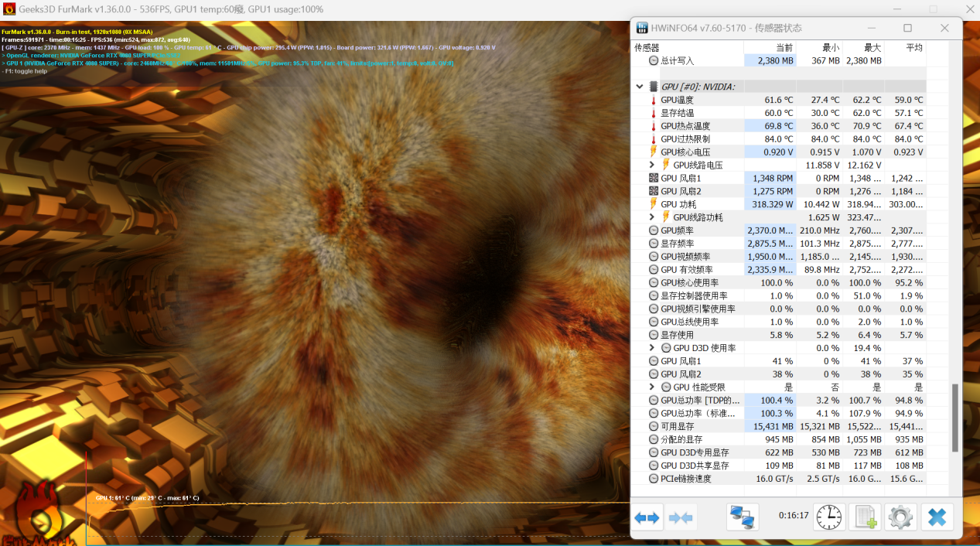The image size is (980, 546).
Task: Select the GPU温度 sensor row label
Action: point(677,100)
